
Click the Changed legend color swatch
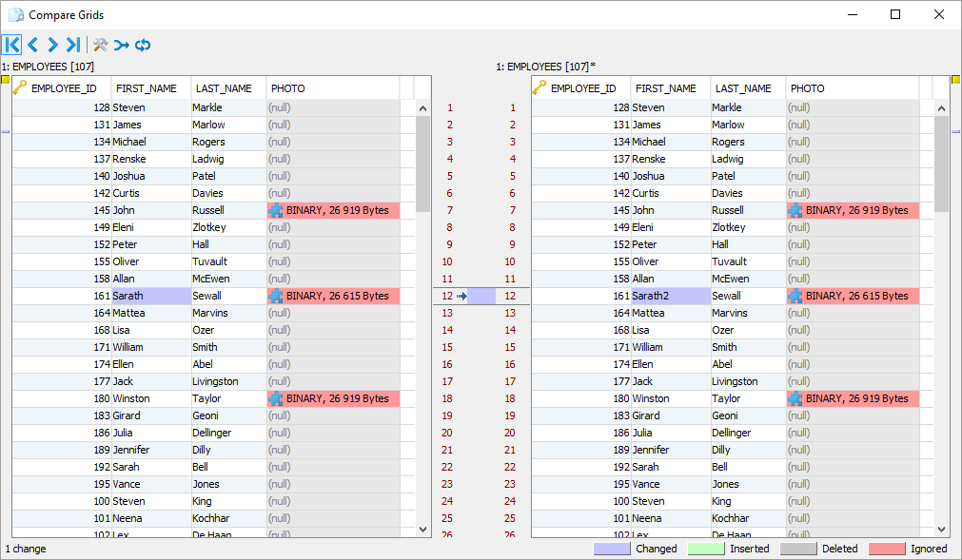tap(612, 549)
